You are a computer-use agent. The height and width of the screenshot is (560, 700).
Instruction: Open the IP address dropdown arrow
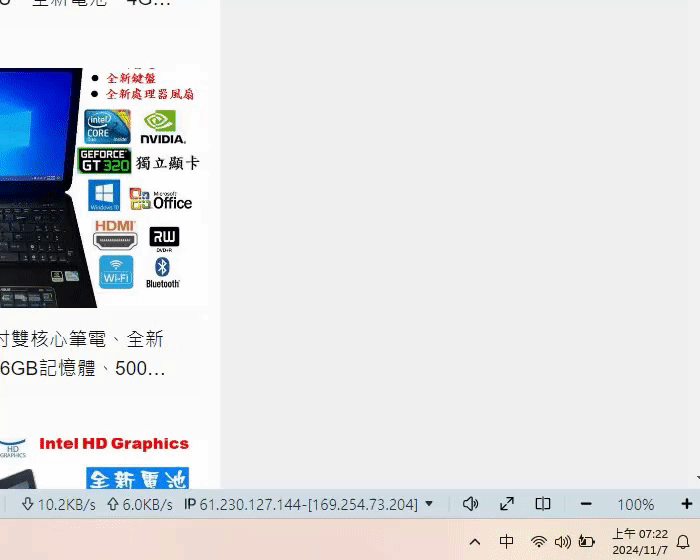(x=429, y=504)
